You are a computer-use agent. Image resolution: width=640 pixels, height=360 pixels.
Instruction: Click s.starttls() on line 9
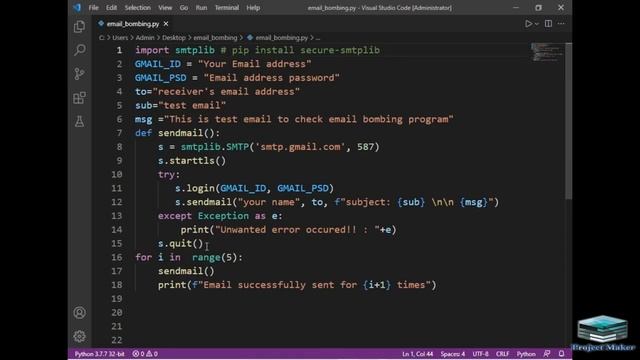[192, 161]
